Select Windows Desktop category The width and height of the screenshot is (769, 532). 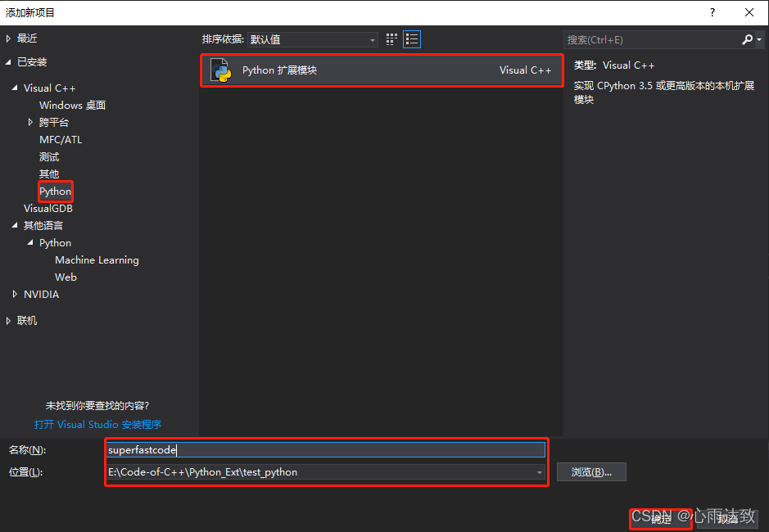pyautogui.click(x=73, y=106)
